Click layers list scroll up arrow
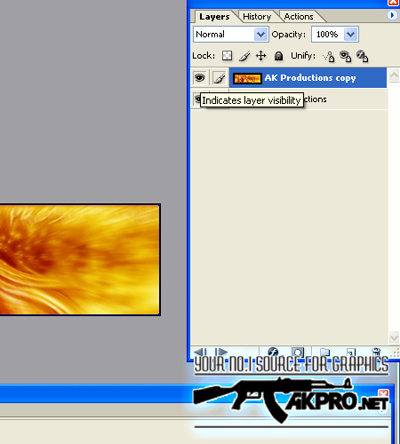 click(x=394, y=76)
